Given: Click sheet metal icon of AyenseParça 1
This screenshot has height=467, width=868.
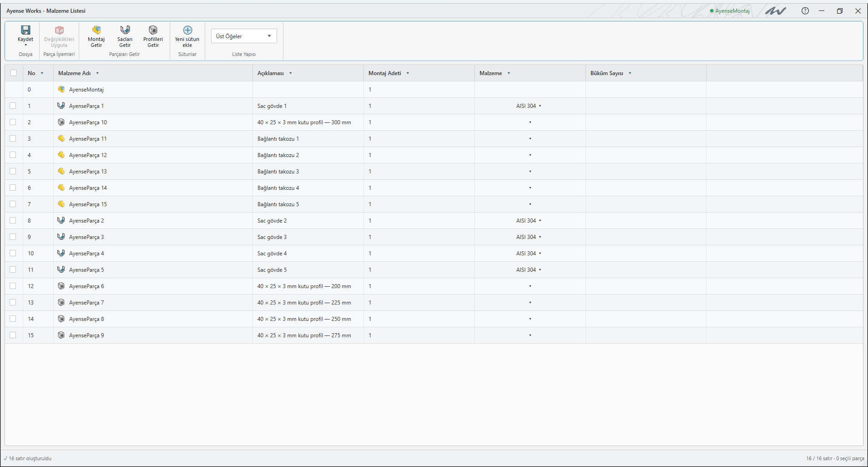Looking at the screenshot, I should click(x=61, y=106).
